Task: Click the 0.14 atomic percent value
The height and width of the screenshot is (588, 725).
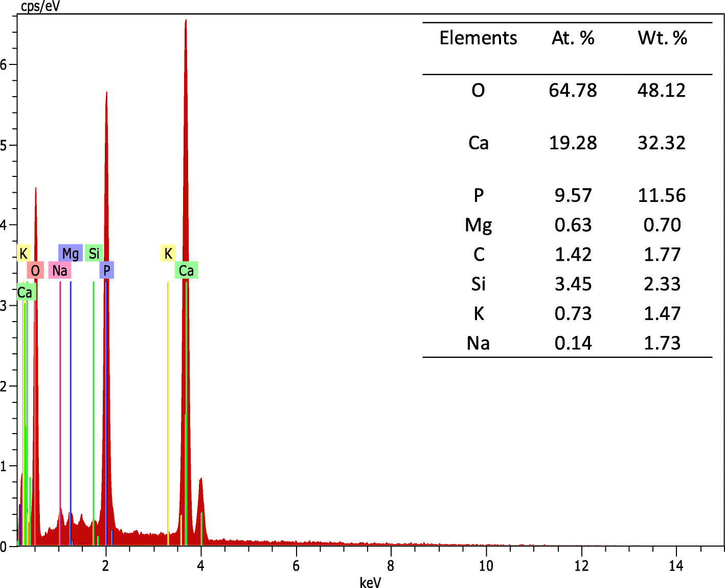Action: [x=573, y=343]
